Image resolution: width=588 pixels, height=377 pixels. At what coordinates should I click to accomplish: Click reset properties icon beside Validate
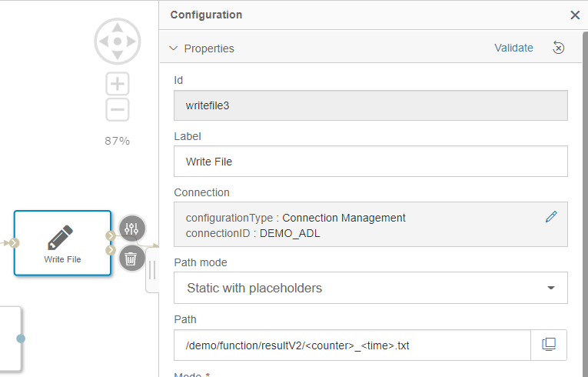559,48
